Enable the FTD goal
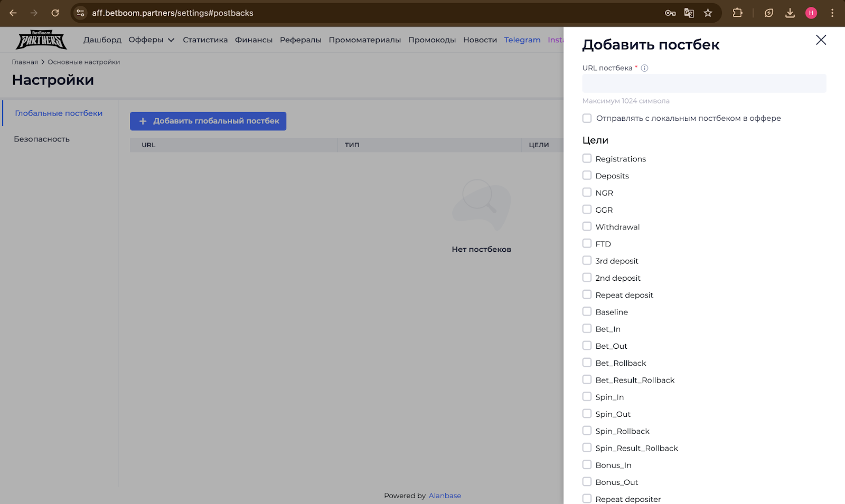Image resolution: width=845 pixels, height=504 pixels. pos(587,243)
